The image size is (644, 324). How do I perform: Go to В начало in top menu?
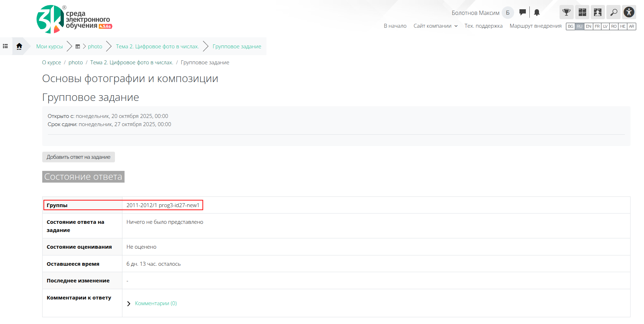pos(395,26)
